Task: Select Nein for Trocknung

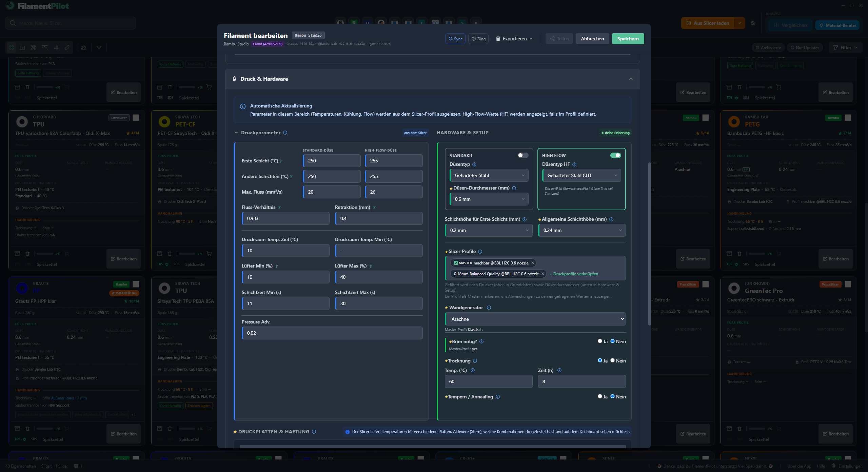Action: (x=612, y=360)
